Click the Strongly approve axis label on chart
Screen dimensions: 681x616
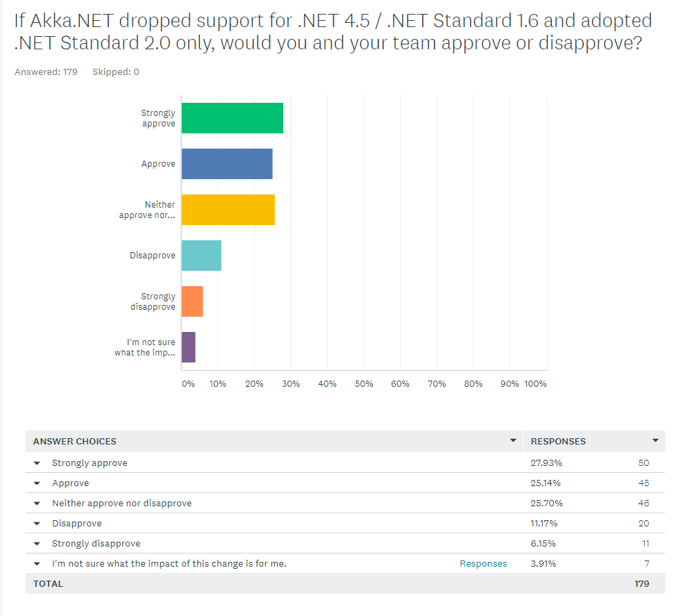point(158,118)
